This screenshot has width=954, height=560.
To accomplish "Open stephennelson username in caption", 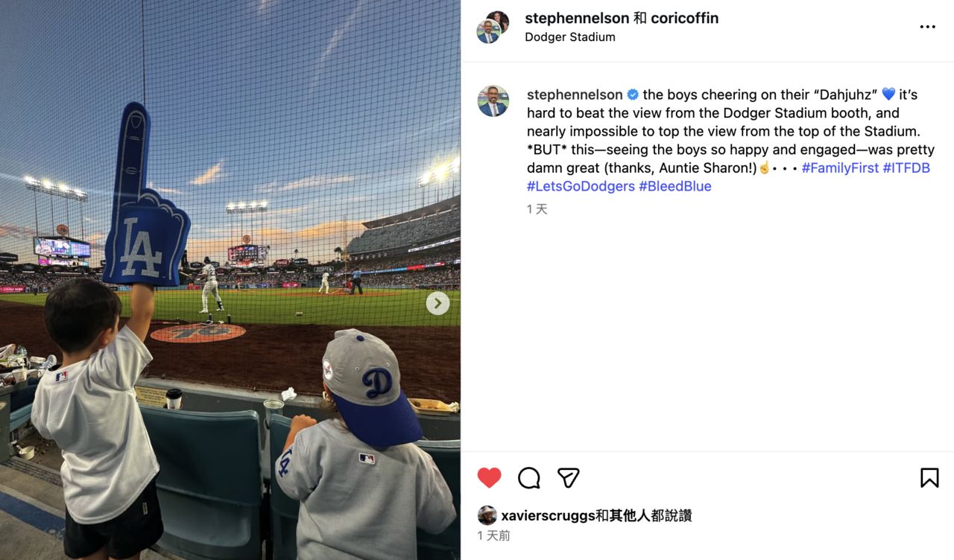I will 575,95.
